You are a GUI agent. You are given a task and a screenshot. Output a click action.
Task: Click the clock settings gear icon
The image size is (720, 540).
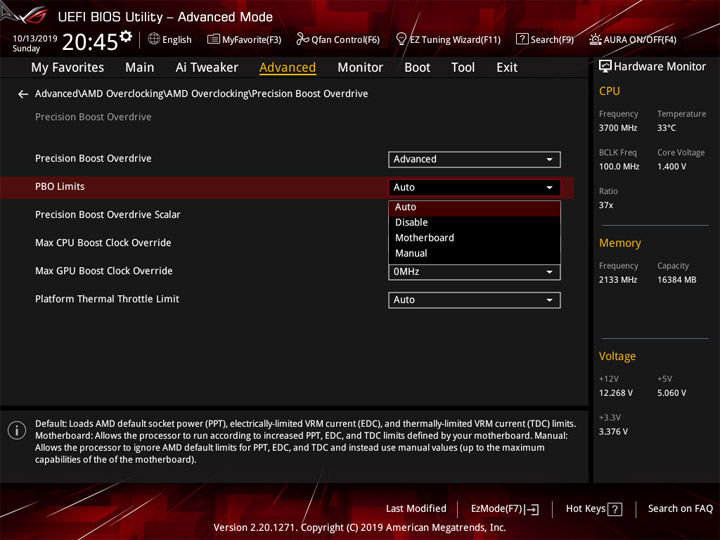[126, 36]
